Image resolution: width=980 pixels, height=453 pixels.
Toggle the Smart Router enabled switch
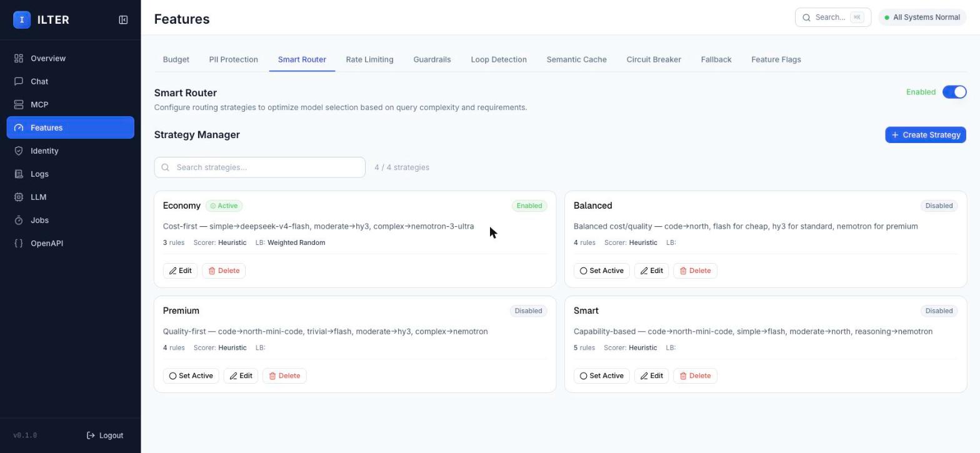point(954,92)
